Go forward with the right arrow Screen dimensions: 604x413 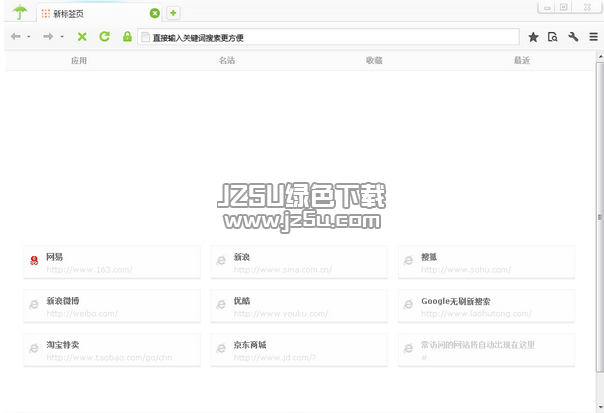pos(48,37)
